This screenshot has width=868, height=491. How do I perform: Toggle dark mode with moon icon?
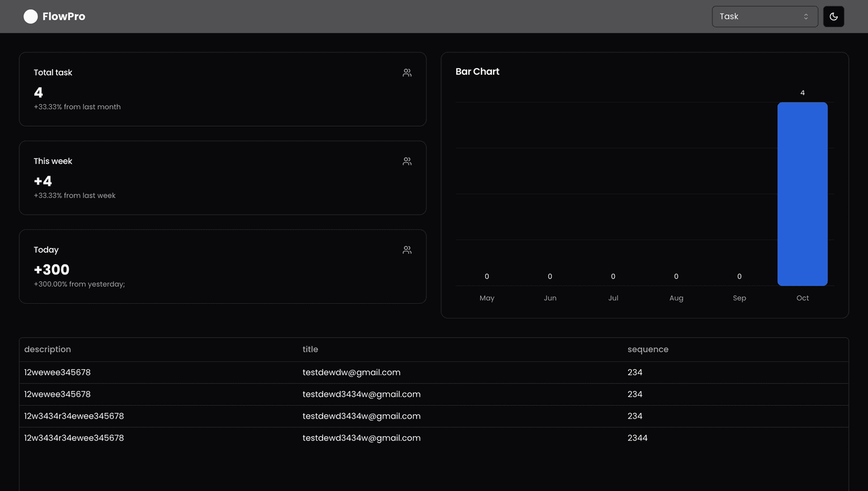(x=834, y=16)
